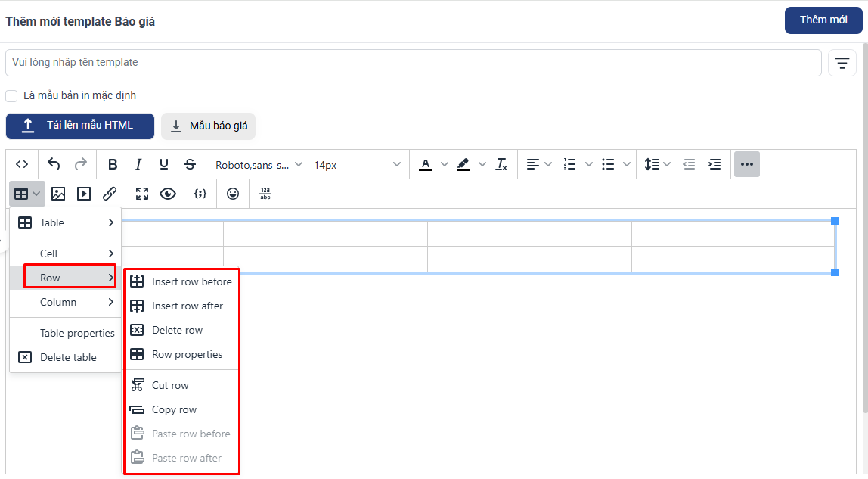This screenshot has width=868, height=479.
Task: Open the emoji picker icon
Action: pyautogui.click(x=233, y=194)
